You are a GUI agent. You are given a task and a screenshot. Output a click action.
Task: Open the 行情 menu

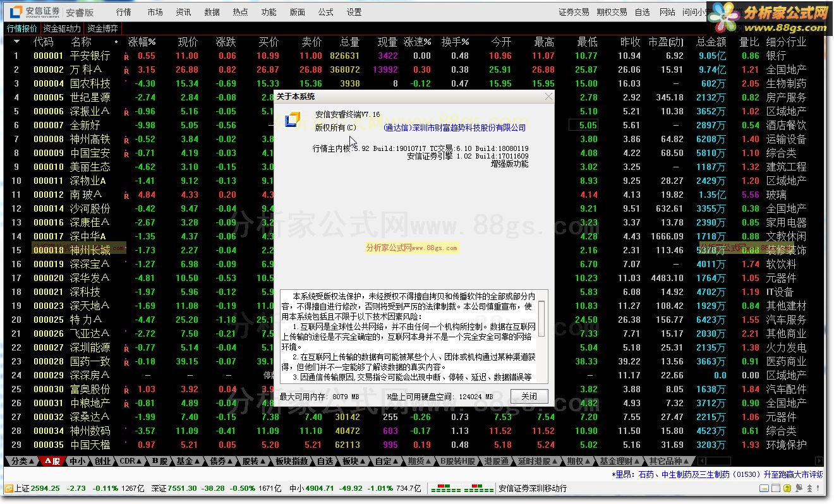pyautogui.click(x=124, y=12)
